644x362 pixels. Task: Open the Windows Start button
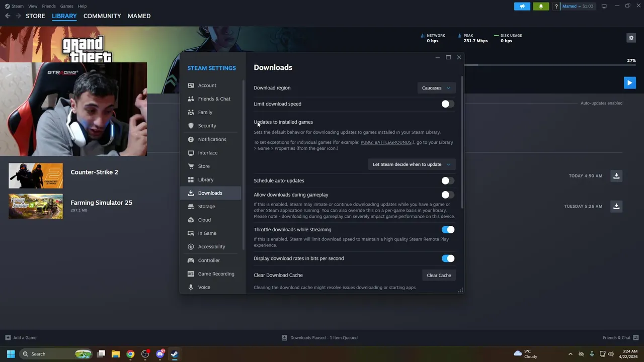coord(11,354)
